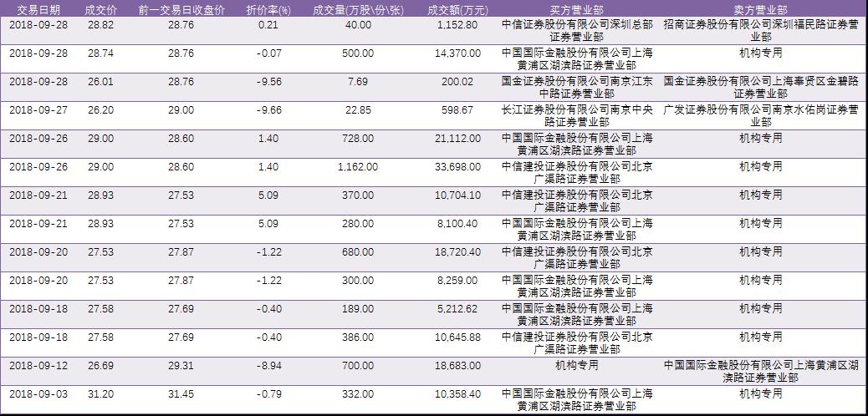Click the 40.00 volume cell
The image size is (868, 416).
tap(358, 25)
